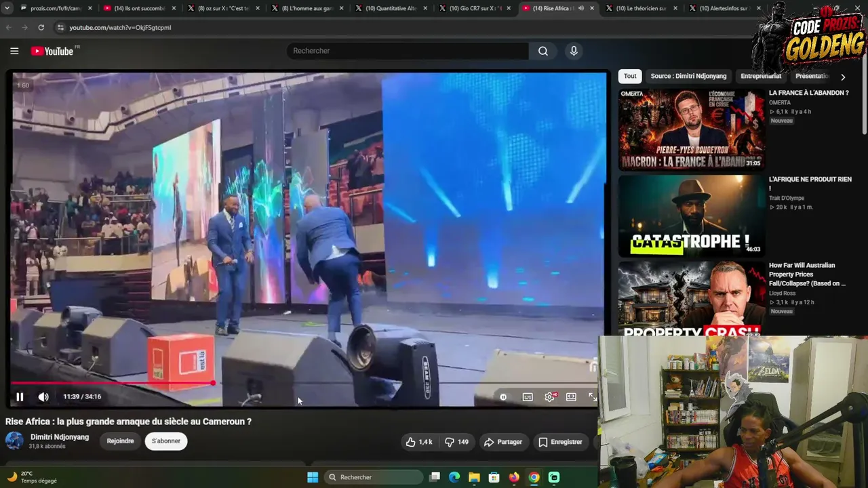Switch to the AlertesInfos sur X tab
This screenshot has width=868, height=488.
(725, 8)
